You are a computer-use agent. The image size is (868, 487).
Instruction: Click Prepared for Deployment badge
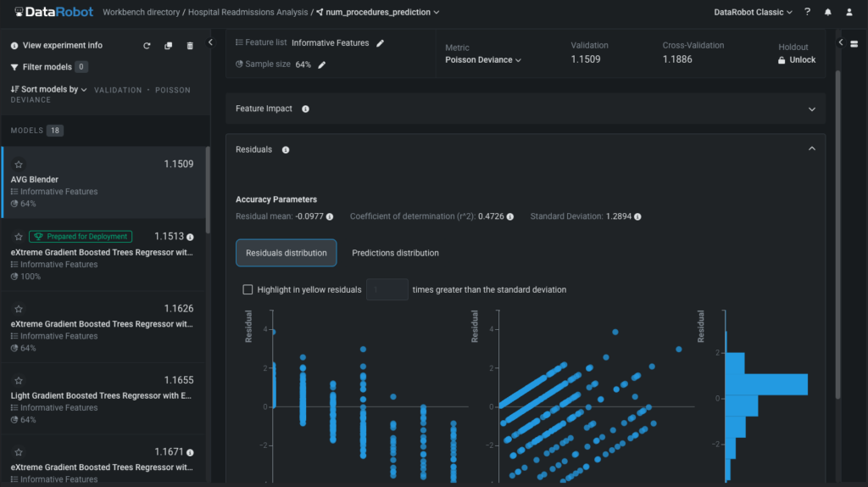click(x=81, y=237)
